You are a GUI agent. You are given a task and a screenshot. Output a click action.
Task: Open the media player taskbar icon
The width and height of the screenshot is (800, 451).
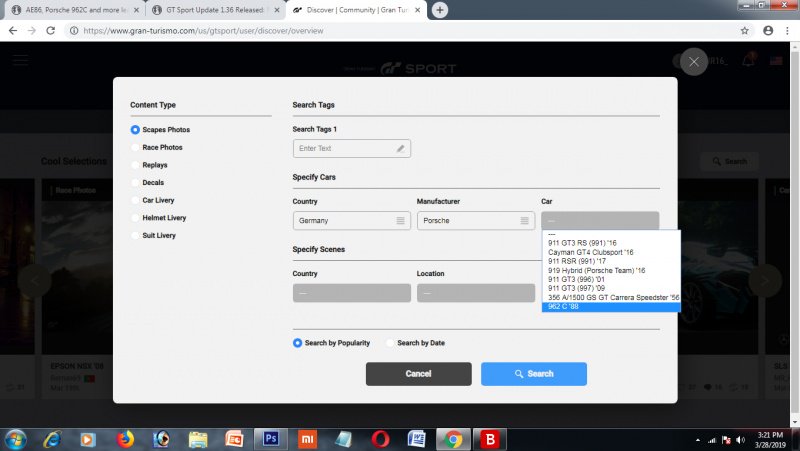(x=87, y=439)
